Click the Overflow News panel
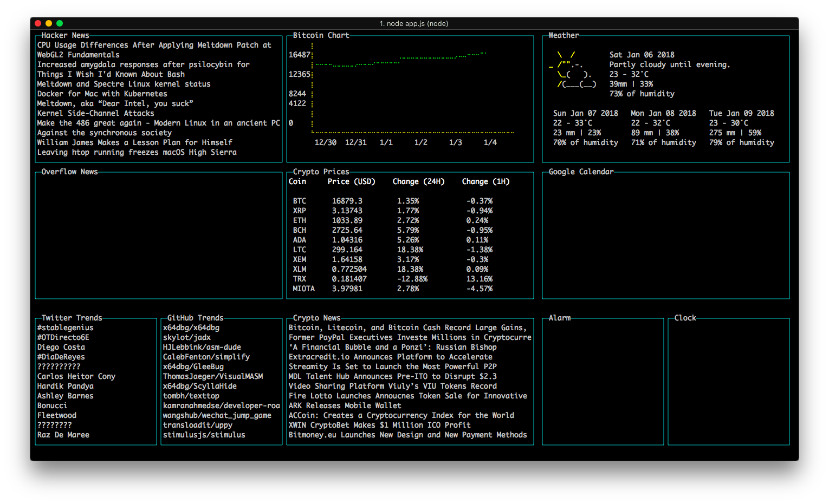The width and height of the screenshot is (829, 504). (159, 235)
